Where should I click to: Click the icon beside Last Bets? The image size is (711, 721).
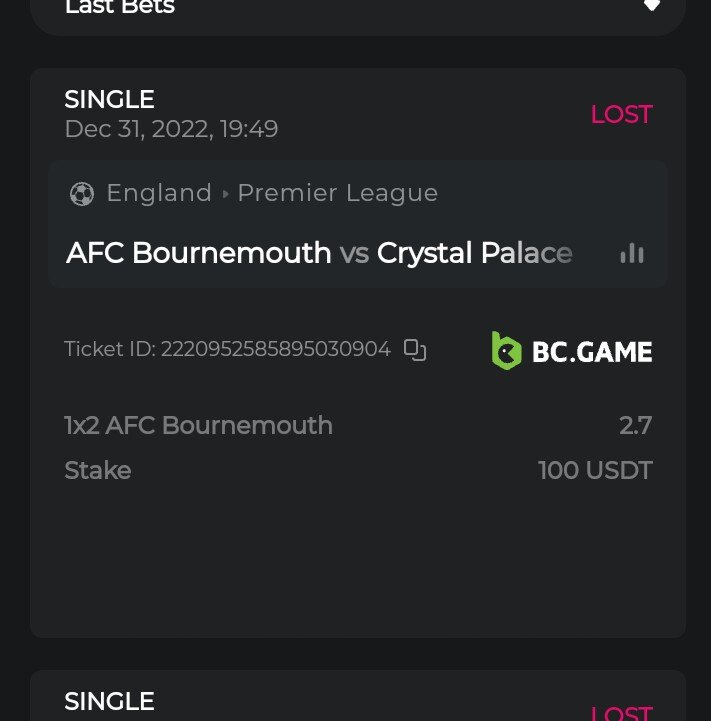651,6
